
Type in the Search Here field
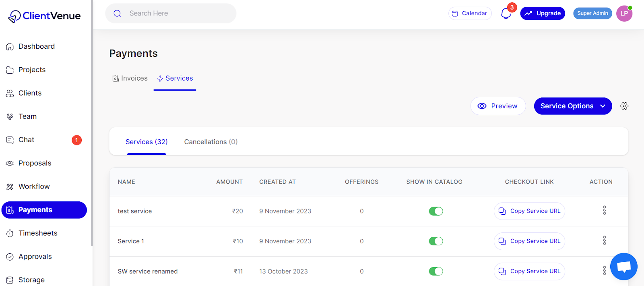(177, 13)
